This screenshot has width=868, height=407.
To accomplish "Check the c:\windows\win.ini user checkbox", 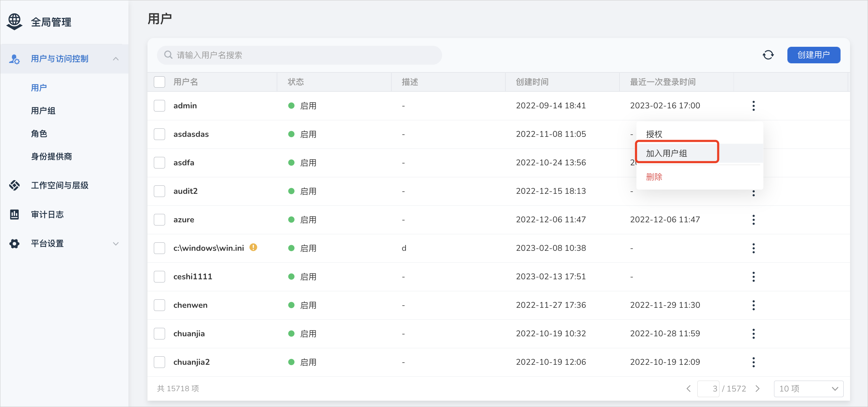I will (x=159, y=248).
